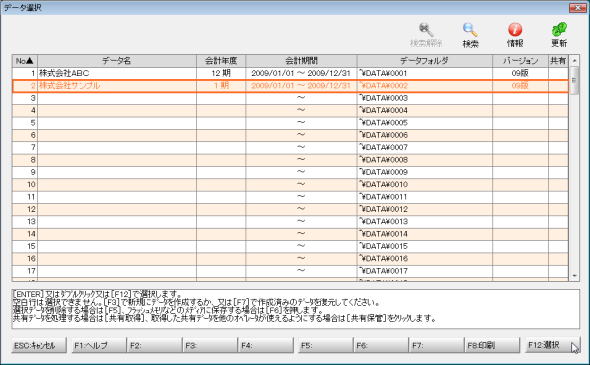Click the 12 期 fiscal year cell

coord(221,73)
